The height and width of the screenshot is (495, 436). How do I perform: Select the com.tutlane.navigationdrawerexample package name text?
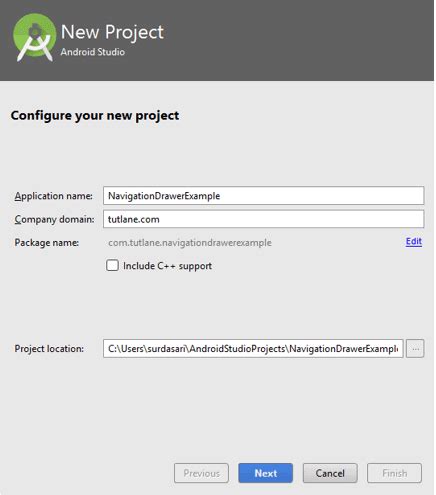click(190, 243)
